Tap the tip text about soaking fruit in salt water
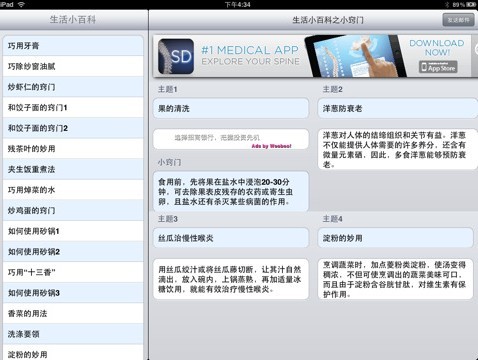 (231, 192)
